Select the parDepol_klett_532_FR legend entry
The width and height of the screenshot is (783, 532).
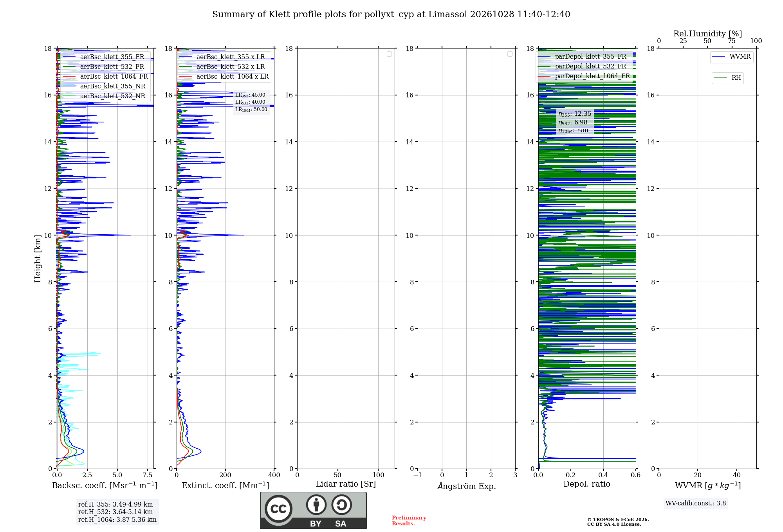coord(582,66)
